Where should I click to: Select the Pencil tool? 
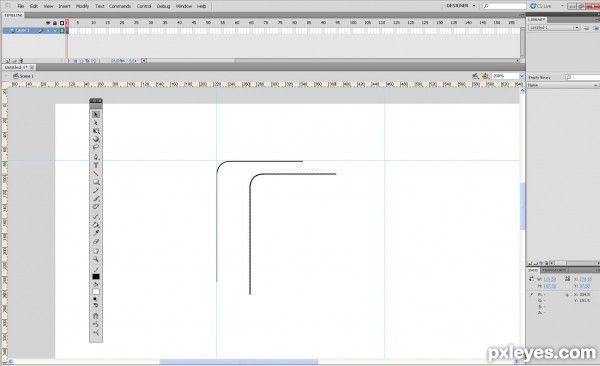point(96,190)
